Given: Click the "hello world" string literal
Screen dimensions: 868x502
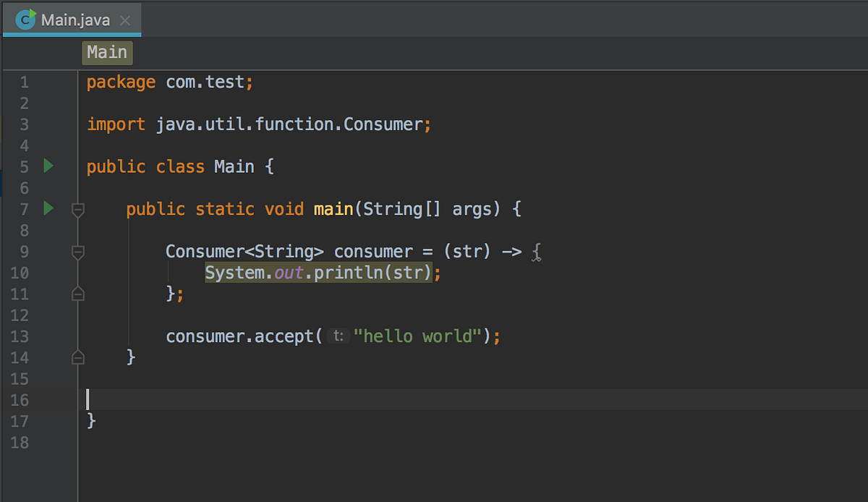Looking at the screenshot, I should 418,336.
